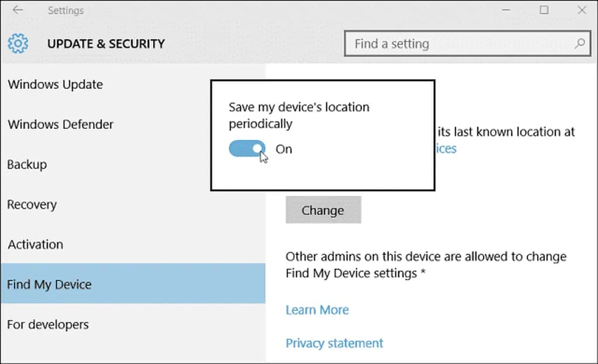
Task: Turn off Save my device's location toggle
Action: click(247, 149)
